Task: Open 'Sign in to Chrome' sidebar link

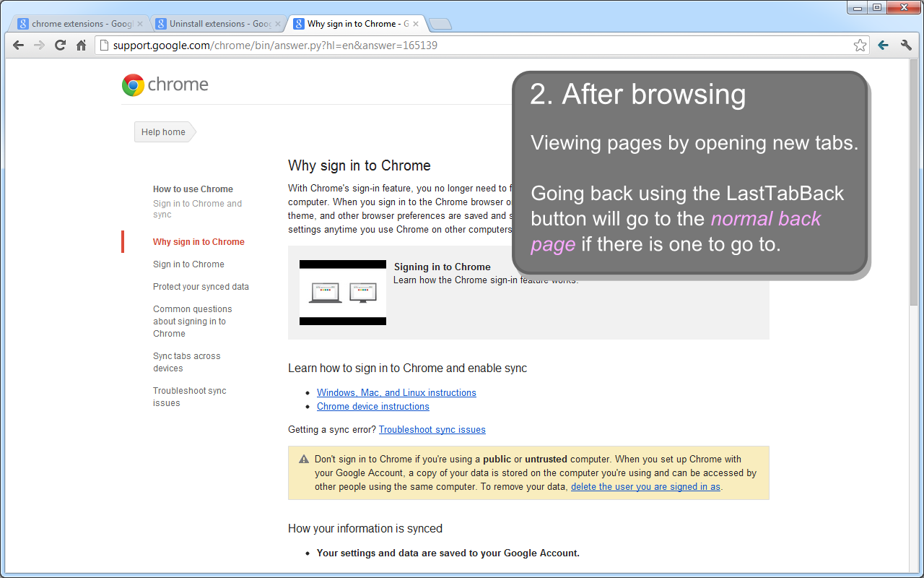Action: pos(188,264)
